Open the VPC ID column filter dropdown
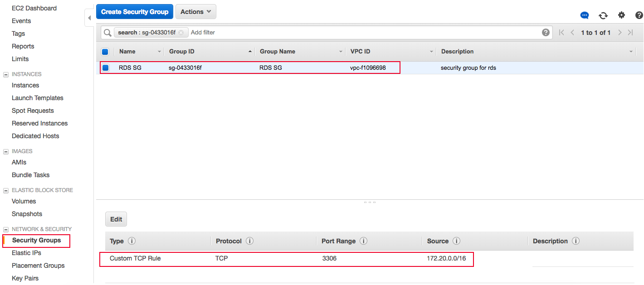644x285 pixels. pyautogui.click(x=431, y=51)
